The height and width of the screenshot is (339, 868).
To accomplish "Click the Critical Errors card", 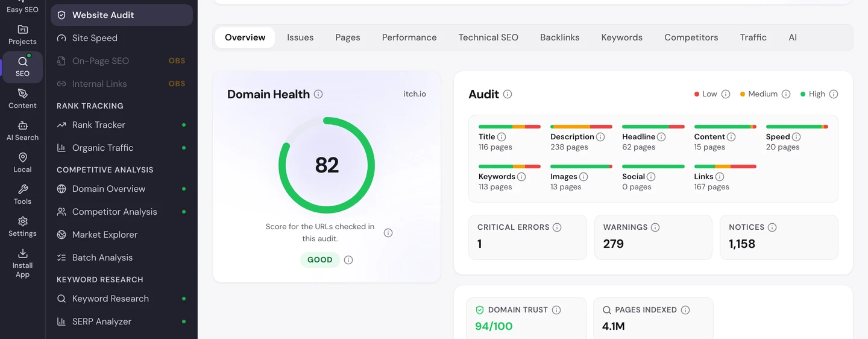I will [x=527, y=237].
